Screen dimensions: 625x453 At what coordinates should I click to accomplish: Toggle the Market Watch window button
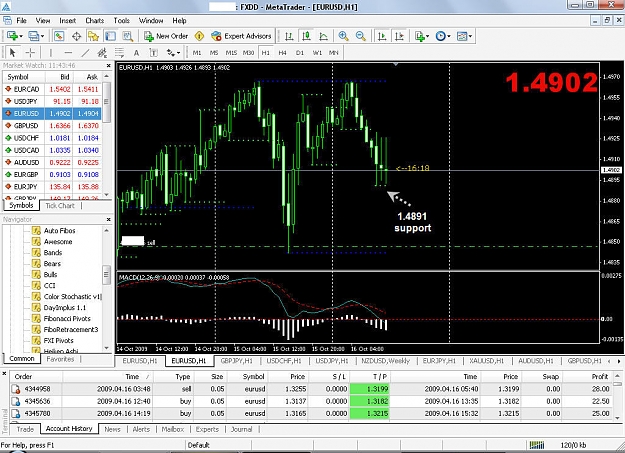click(59, 36)
